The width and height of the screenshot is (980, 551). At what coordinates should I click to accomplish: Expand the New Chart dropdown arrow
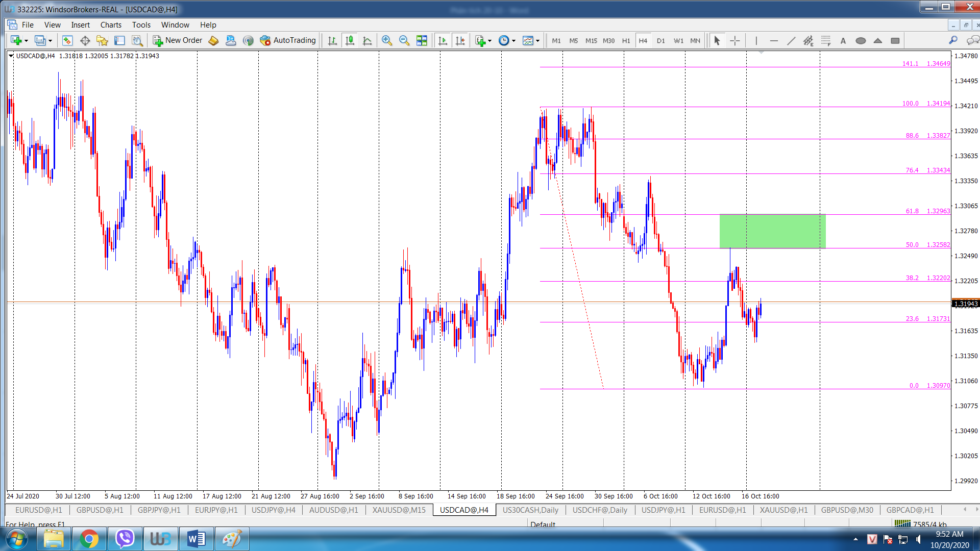pos(26,41)
